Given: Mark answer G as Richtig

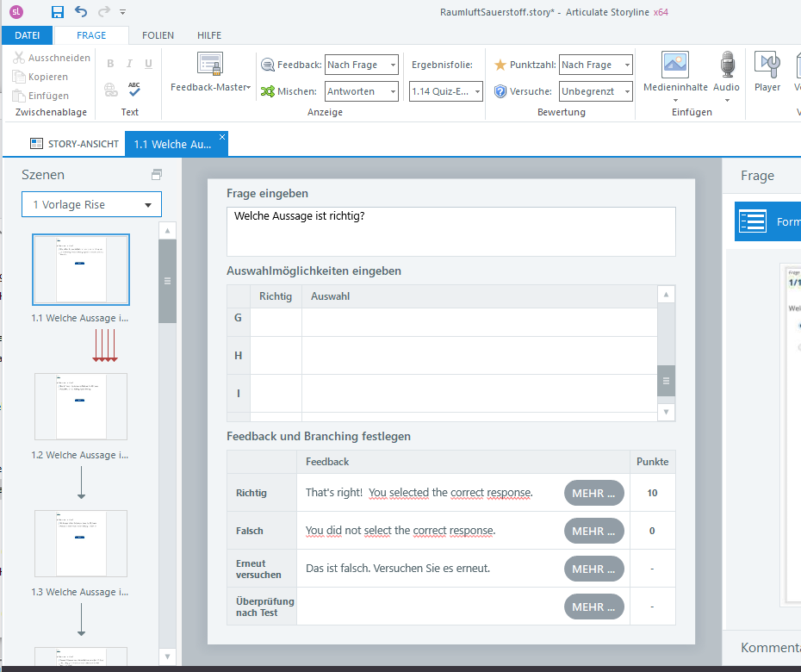Looking at the screenshot, I should [x=276, y=319].
